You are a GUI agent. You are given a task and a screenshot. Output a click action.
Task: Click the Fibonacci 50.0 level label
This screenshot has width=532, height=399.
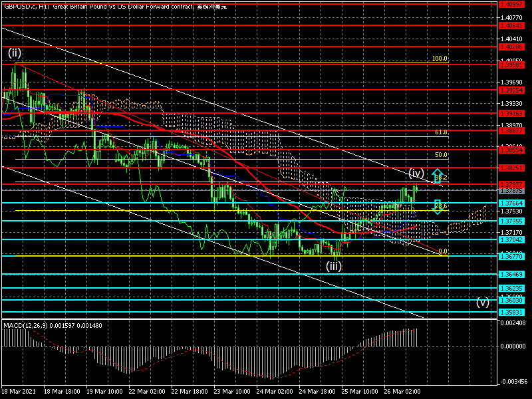click(441, 155)
